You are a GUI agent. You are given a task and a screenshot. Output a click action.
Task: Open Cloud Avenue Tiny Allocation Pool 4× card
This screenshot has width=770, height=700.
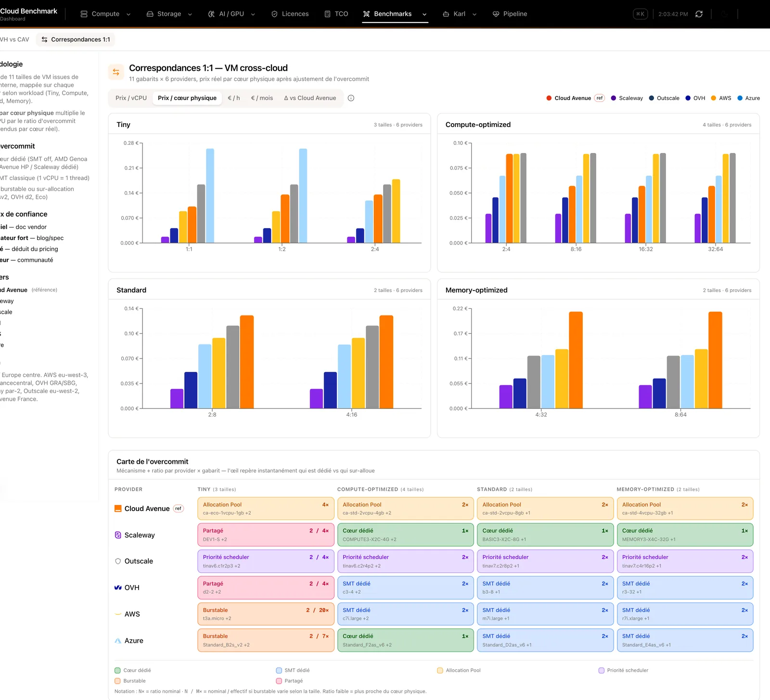(266, 509)
